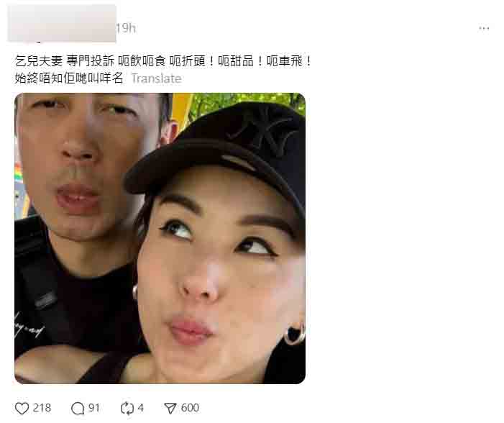Click the Translate link under the post
This screenshot has height=423, width=504.
point(157,78)
